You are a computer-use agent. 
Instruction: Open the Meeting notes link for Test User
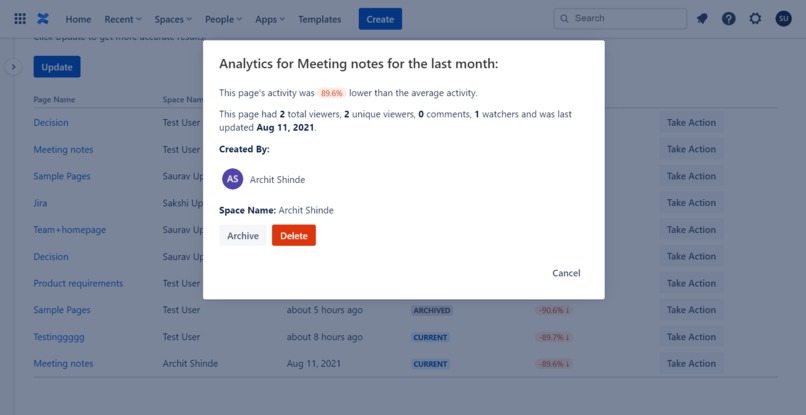[64, 150]
